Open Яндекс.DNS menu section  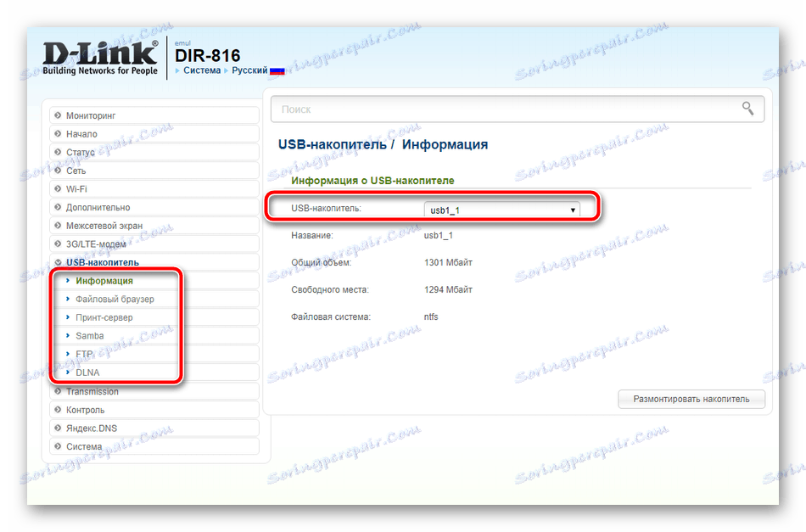[x=154, y=428]
